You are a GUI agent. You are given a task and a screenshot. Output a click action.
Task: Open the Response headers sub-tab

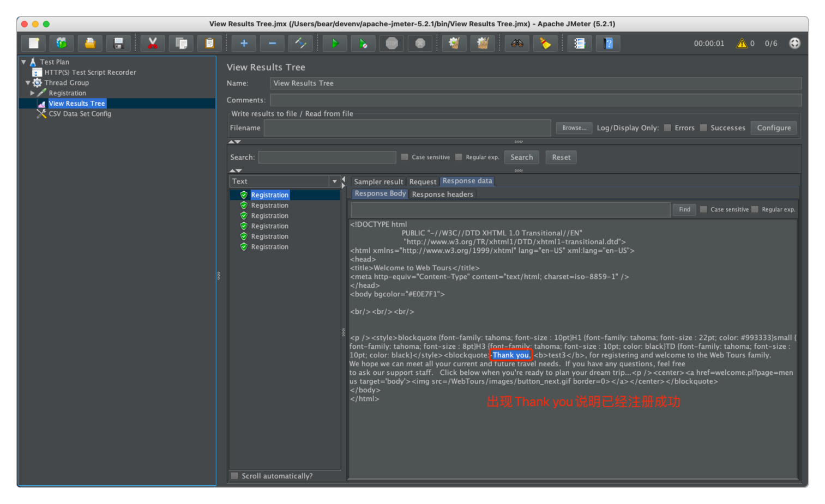click(443, 194)
